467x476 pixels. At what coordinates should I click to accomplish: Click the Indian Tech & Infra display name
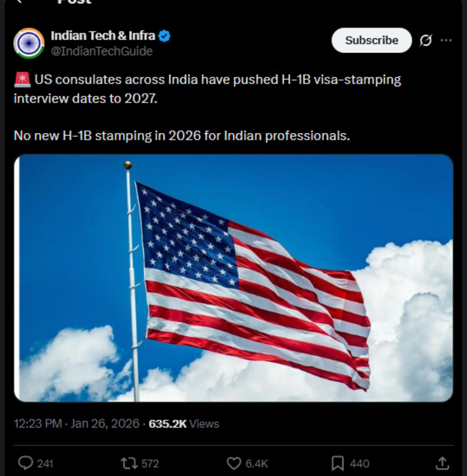(103, 36)
